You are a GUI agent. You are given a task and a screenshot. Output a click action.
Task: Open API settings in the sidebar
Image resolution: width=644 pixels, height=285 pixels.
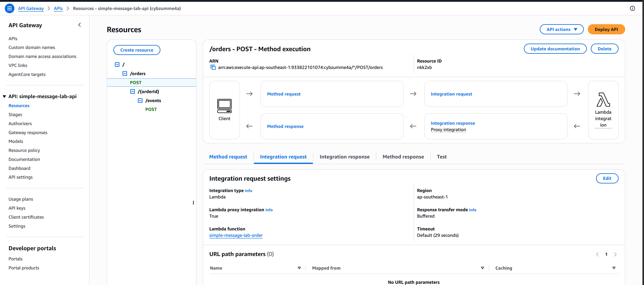(20, 177)
